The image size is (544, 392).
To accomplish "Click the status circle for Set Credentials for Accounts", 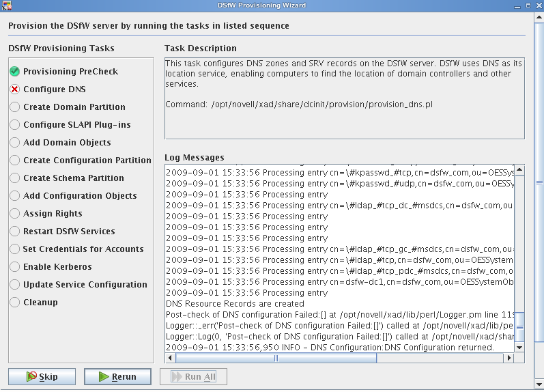I will [14, 249].
